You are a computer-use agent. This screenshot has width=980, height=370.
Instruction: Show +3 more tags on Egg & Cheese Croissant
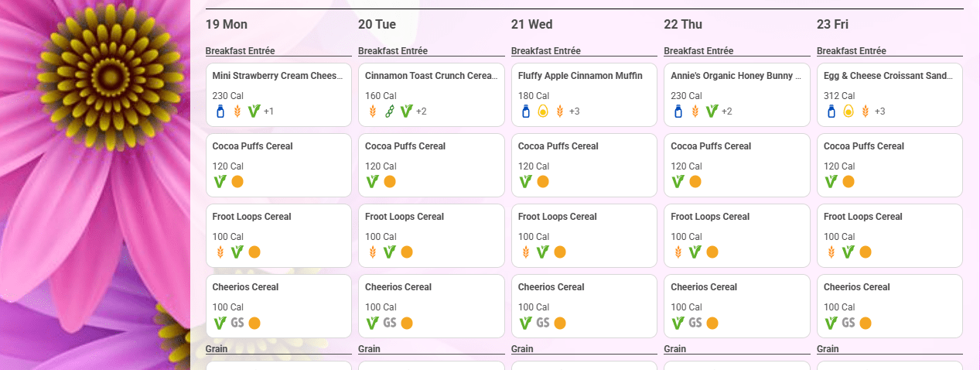(880, 111)
